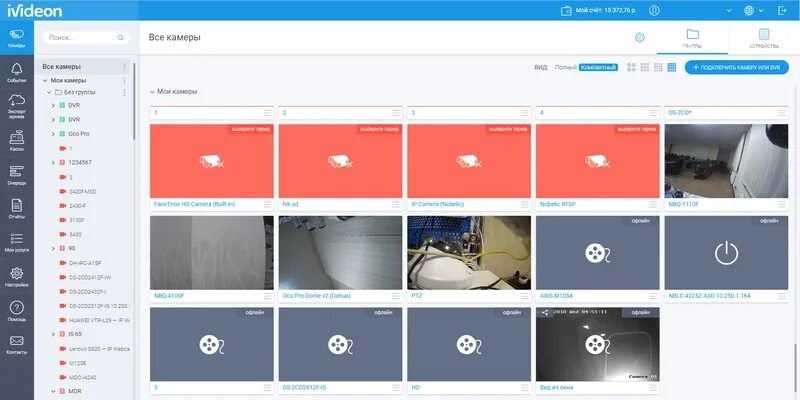Collapse the Мои камеры section in the grid
This screenshot has width=800, height=400.
152,92
